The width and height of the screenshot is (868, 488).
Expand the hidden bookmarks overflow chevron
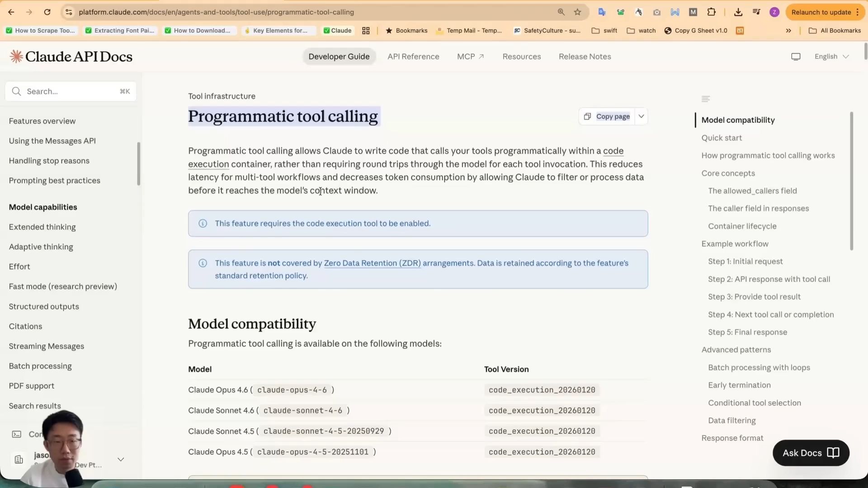coord(788,31)
